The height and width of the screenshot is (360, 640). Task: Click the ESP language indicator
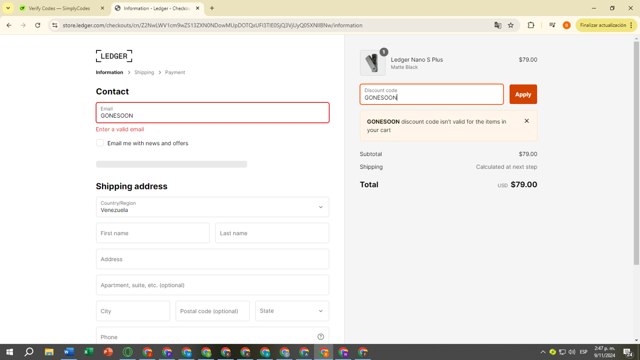[x=584, y=352]
